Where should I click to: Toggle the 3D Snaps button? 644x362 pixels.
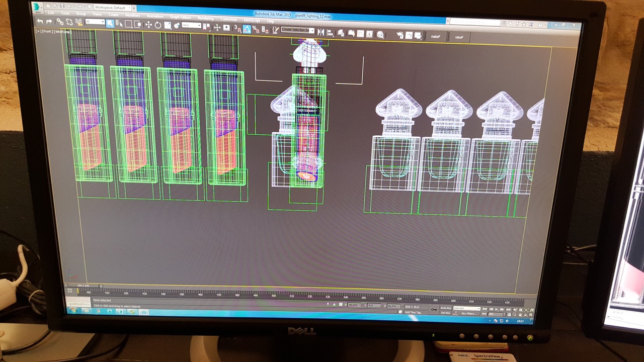pyautogui.click(x=237, y=28)
